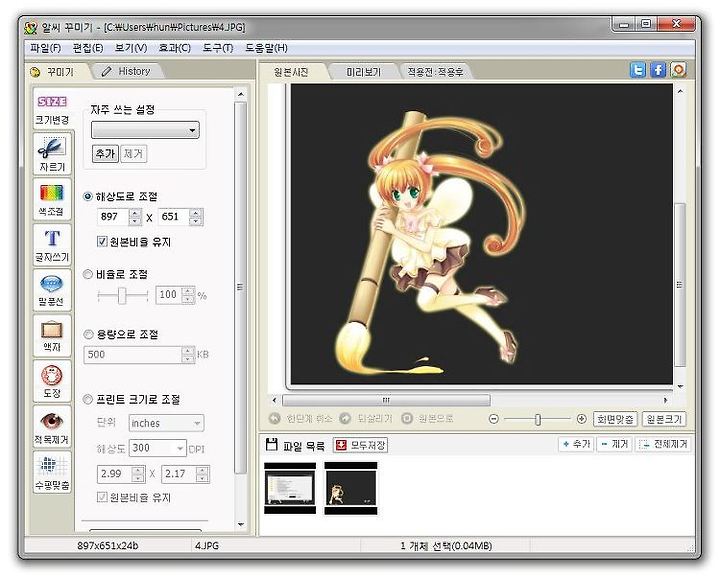Switch to the 원본사진 tab
Image resolution: width=720 pixels, height=577 pixels.
tap(291, 72)
